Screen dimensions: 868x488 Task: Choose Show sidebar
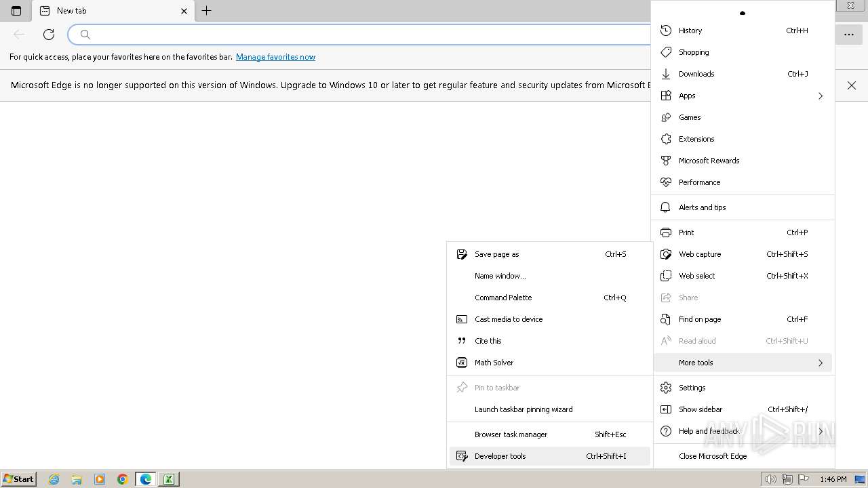743,409
